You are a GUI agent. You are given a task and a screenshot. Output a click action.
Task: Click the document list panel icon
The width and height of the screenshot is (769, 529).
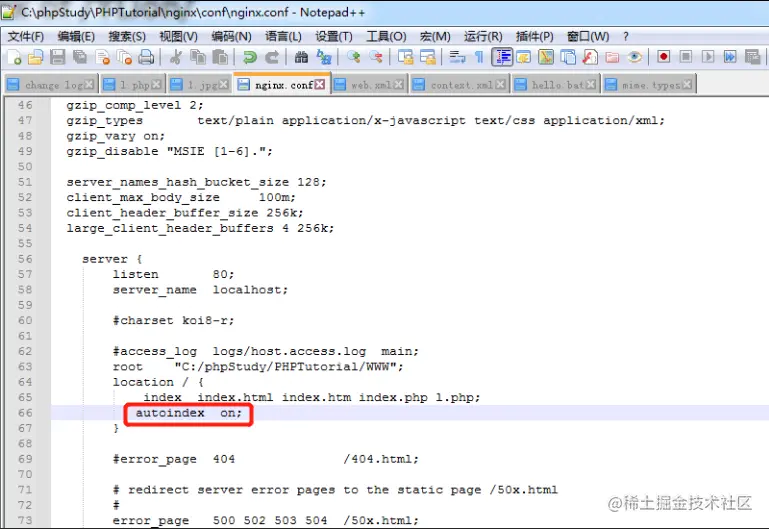pyautogui.click(x=568, y=57)
